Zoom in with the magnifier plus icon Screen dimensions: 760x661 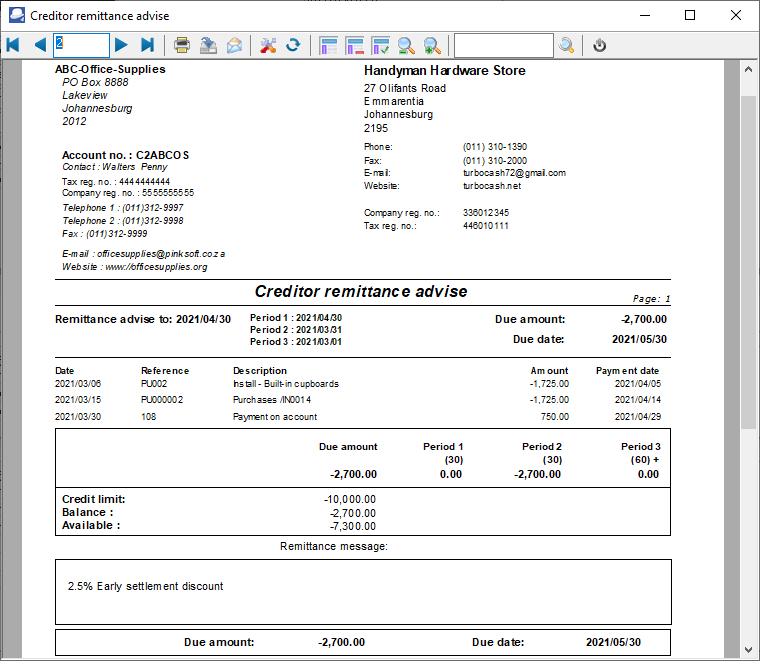(432, 45)
